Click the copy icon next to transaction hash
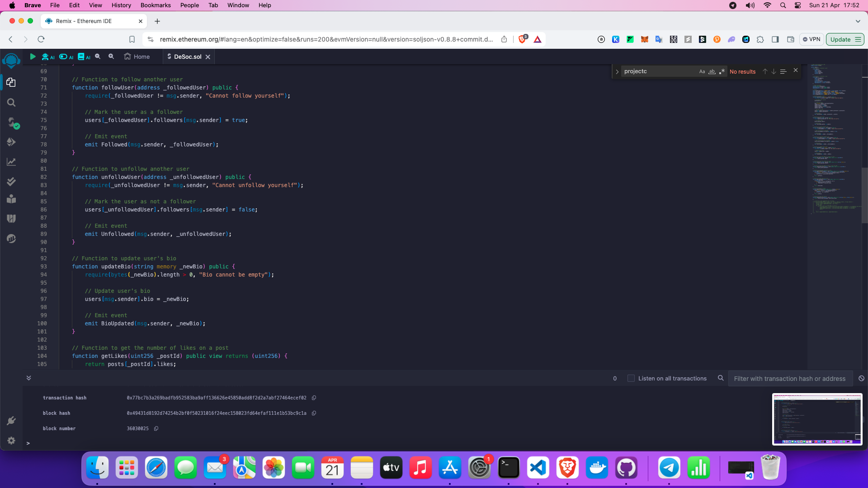Image resolution: width=868 pixels, height=488 pixels. click(314, 398)
